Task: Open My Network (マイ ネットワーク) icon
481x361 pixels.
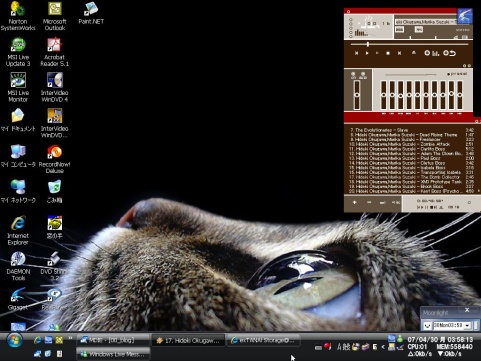Action: pyautogui.click(x=18, y=191)
